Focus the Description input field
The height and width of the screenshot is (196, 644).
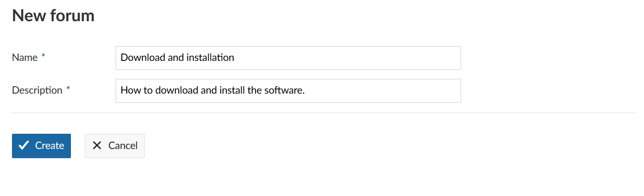(x=288, y=91)
